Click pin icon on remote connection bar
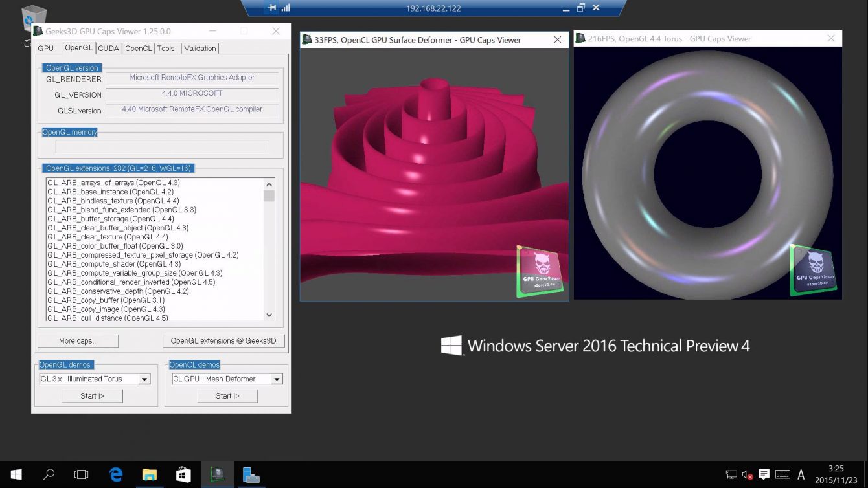The image size is (868, 488). coord(272,8)
